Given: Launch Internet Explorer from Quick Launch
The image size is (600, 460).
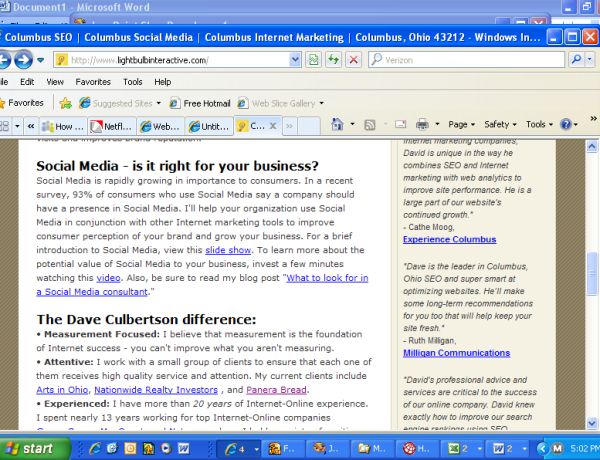Looking at the screenshot, I should (94, 449).
